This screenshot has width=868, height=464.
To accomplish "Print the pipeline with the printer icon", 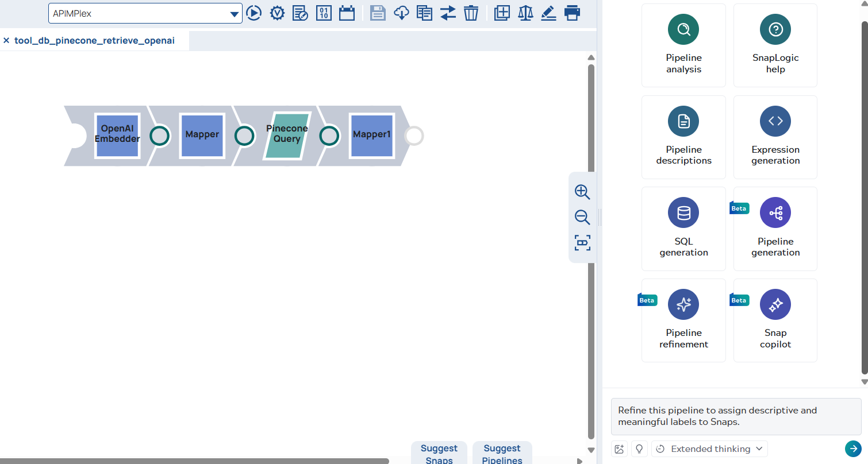I will (x=572, y=13).
